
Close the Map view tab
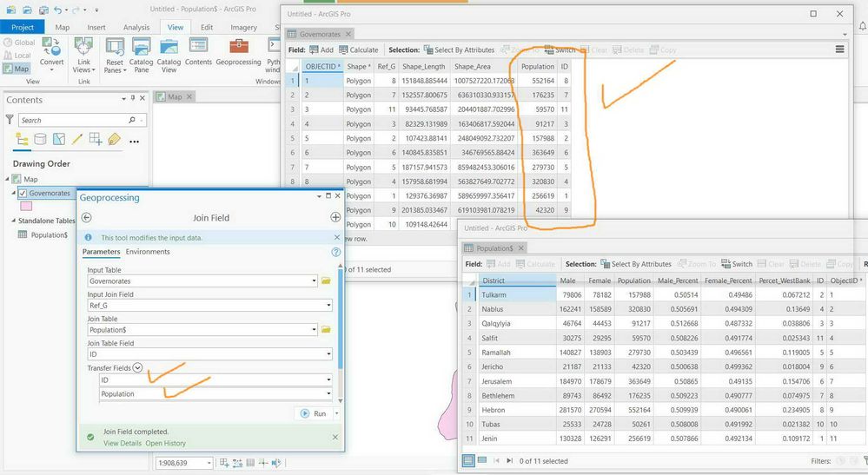pos(189,96)
